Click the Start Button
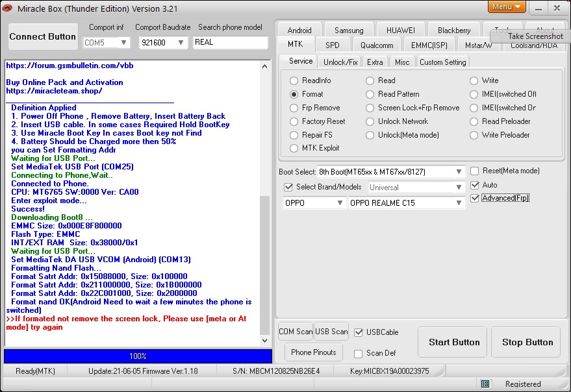Image resolution: width=571 pixels, height=392 pixels. [452, 342]
